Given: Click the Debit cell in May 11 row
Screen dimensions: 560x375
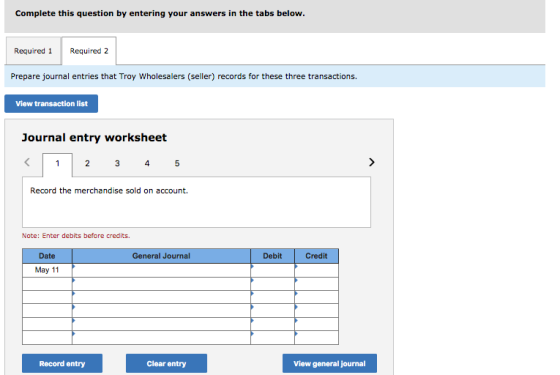Looking at the screenshot, I should 272,270.
